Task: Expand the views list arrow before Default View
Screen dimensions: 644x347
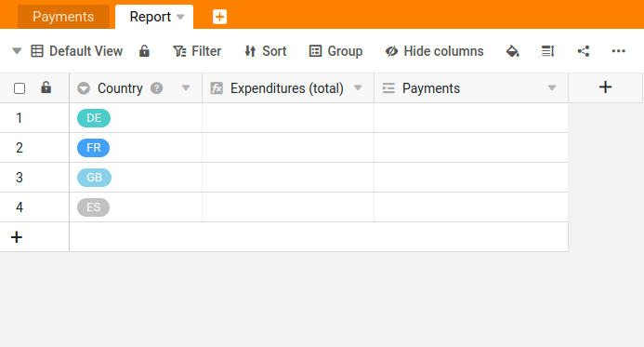Action: [x=17, y=51]
